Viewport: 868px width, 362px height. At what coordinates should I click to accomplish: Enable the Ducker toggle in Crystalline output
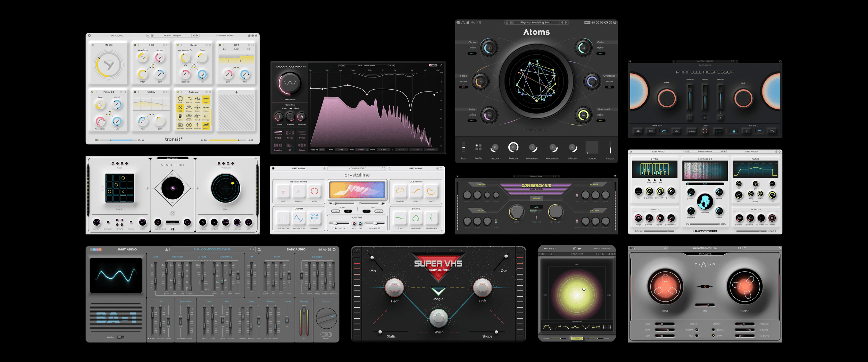336,228
